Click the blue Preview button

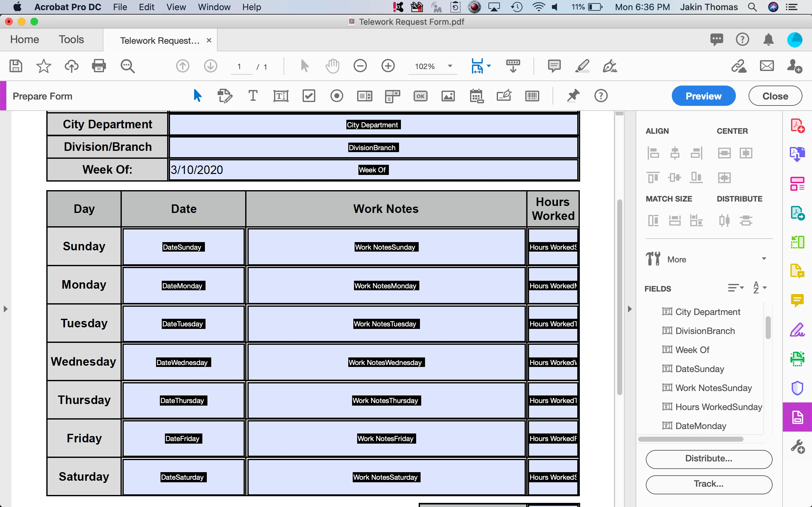click(x=703, y=96)
